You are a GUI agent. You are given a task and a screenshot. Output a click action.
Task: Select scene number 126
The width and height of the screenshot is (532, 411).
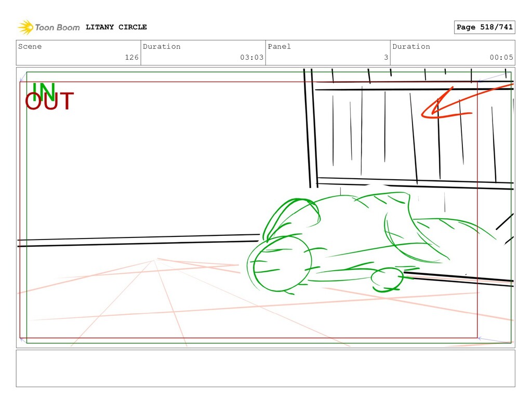pos(131,57)
